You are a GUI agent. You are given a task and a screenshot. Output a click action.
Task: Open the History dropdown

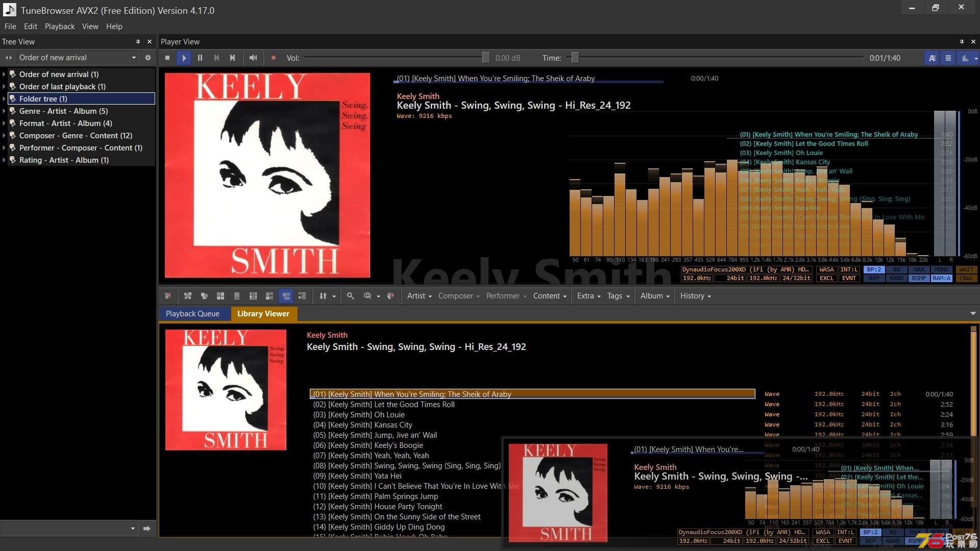click(x=695, y=296)
